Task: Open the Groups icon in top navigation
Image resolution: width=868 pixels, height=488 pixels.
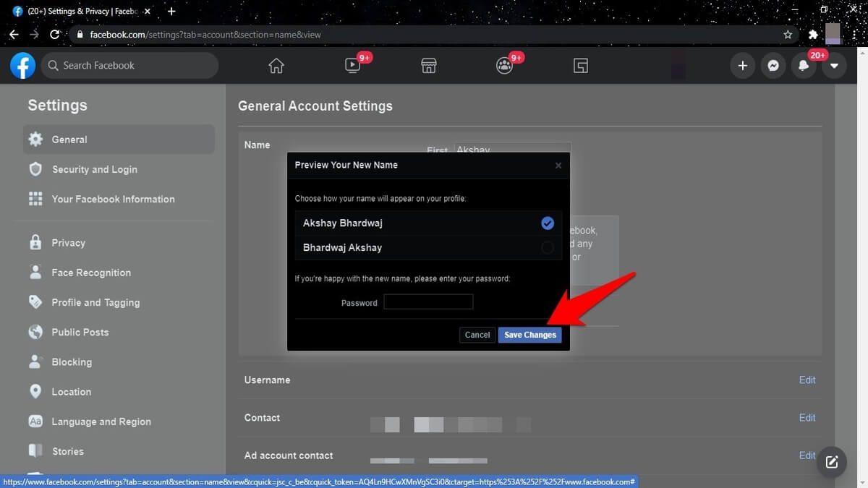Action: (505, 66)
